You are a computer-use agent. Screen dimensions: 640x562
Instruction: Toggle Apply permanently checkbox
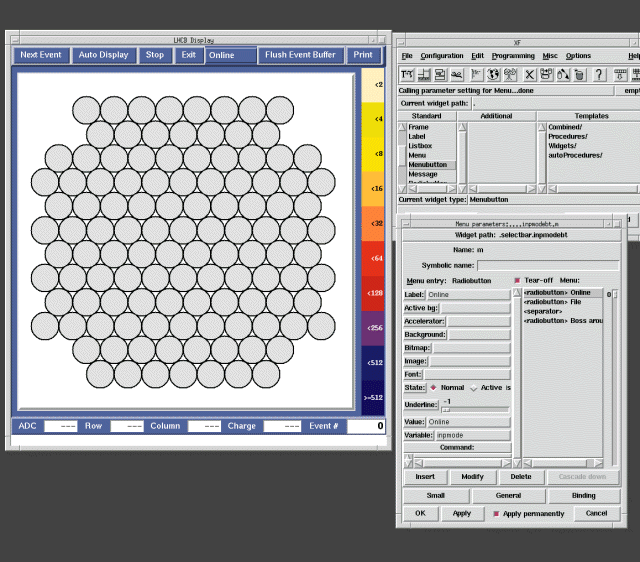coord(496,514)
